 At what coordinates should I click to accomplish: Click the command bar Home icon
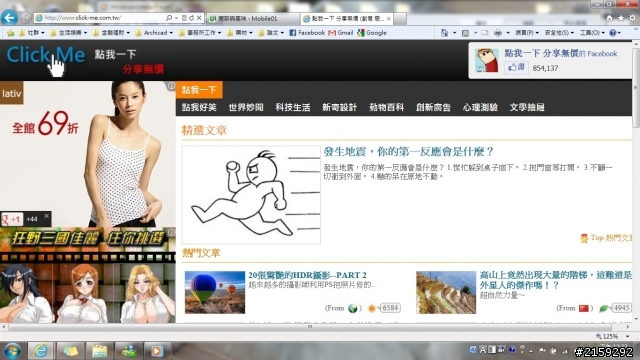coord(444,33)
